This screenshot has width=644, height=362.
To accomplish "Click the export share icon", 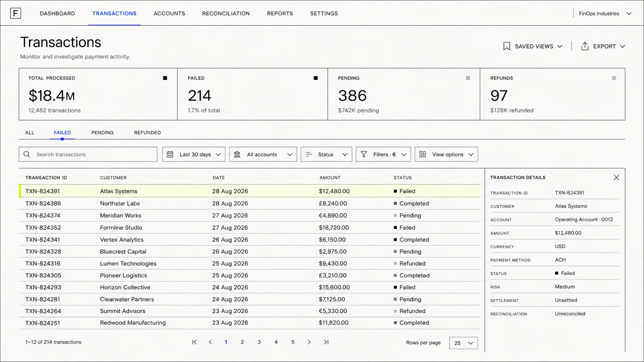I will 585,46.
